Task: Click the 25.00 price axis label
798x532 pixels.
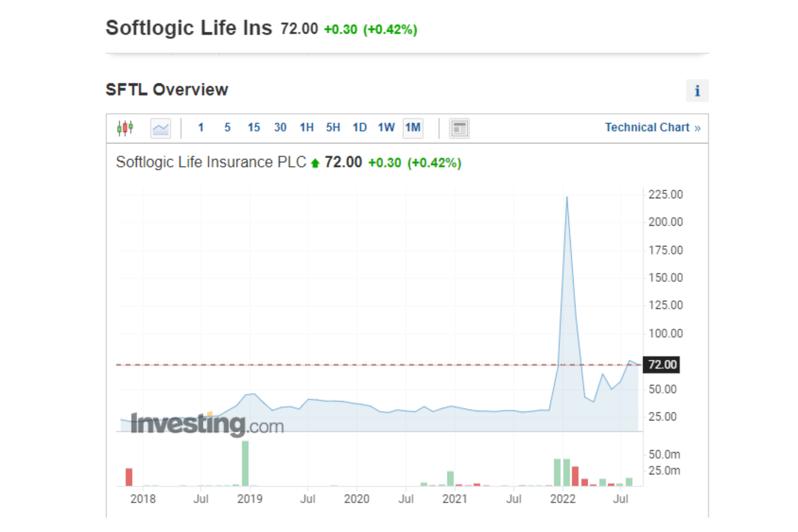Action: (663, 417)
